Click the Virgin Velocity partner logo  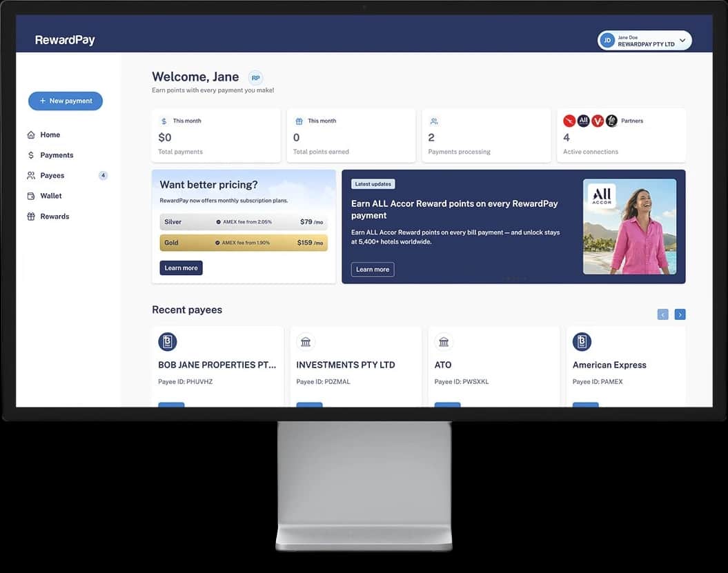point(598,121)
